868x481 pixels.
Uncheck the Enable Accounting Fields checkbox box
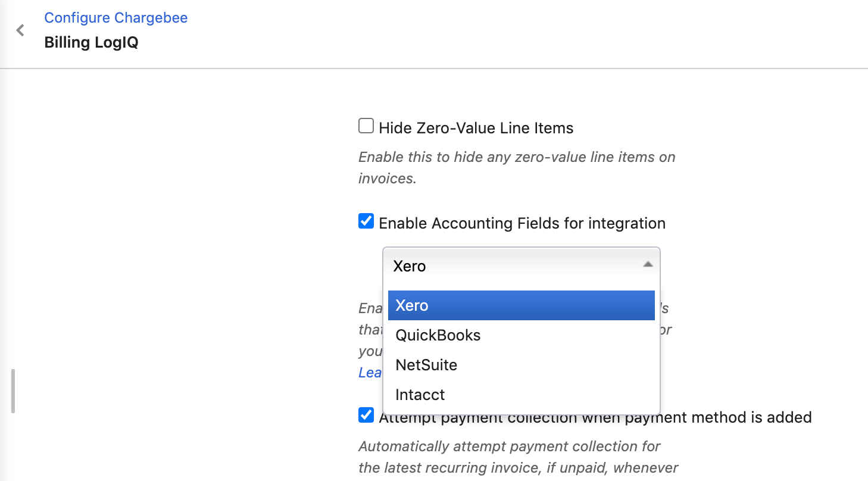tap(366, 221)
